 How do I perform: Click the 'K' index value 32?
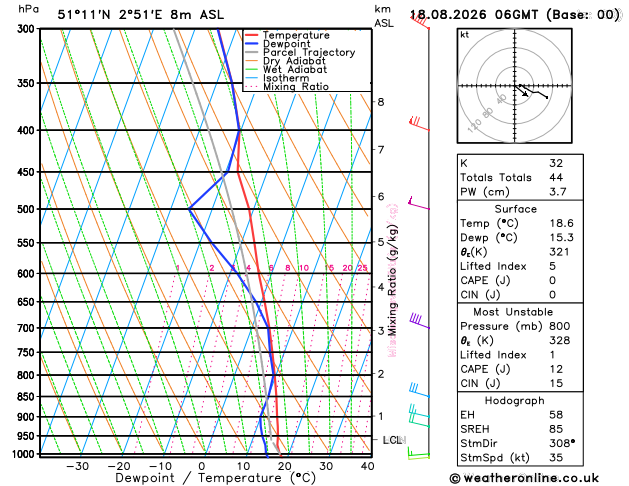[556, 163]
